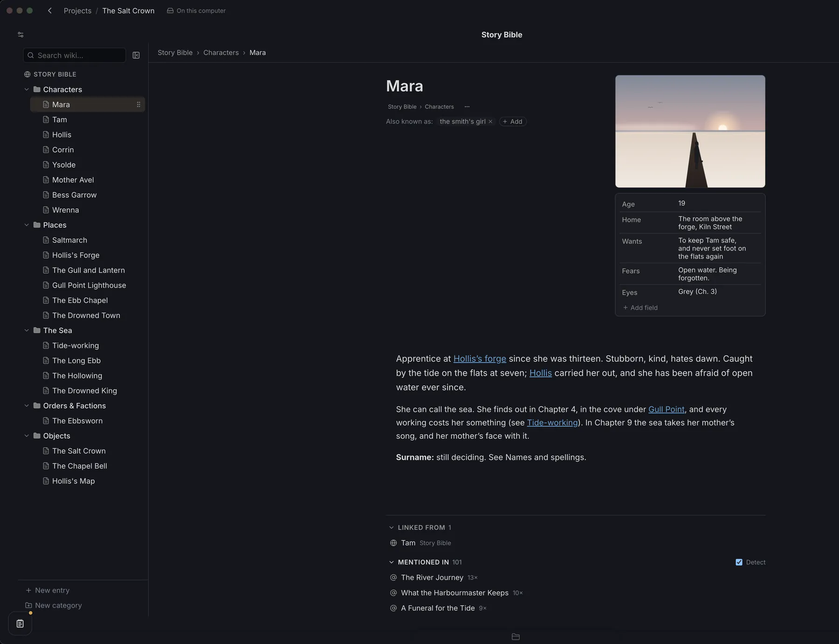Create a New entry in the sidebar
The image size is (839, 644).
click(x=48, y=590)
